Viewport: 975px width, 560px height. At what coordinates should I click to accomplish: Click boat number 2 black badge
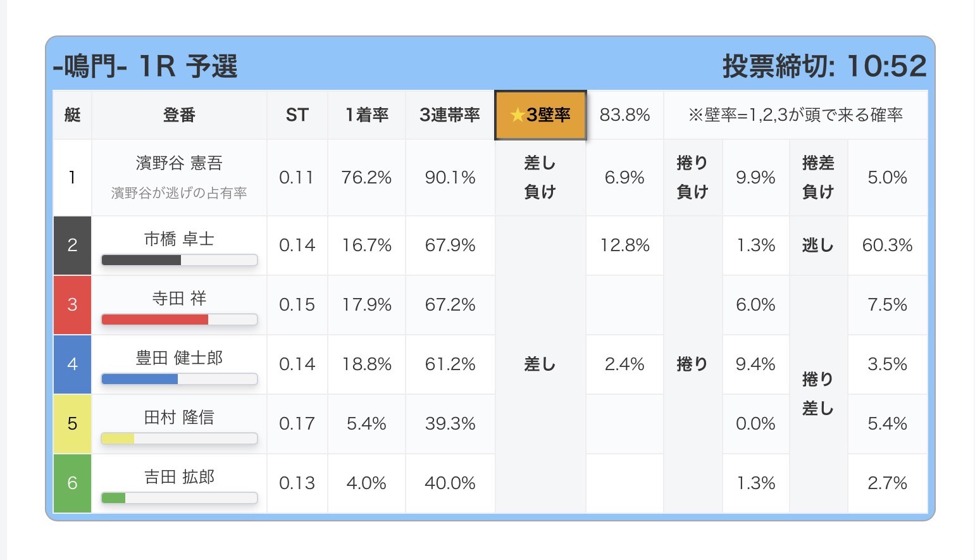72,246
